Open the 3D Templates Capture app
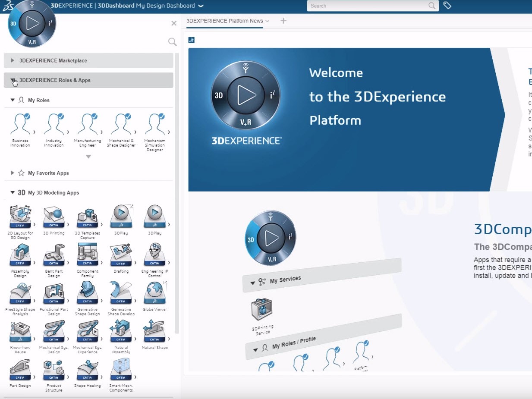This screenshot has height=399, width=532. pyautogui.click(x=88, y=217)
